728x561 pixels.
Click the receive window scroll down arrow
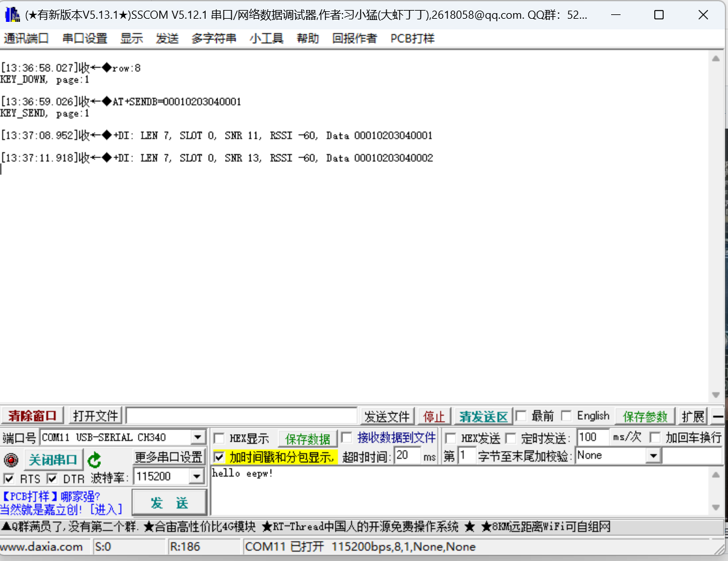(716, 395)
